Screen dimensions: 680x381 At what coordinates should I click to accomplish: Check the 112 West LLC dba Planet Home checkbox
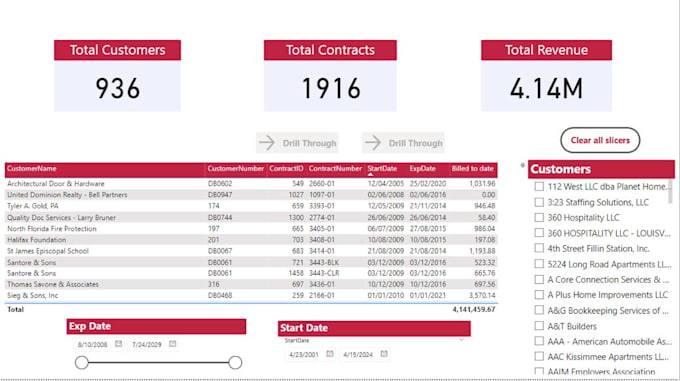point(539,186)
